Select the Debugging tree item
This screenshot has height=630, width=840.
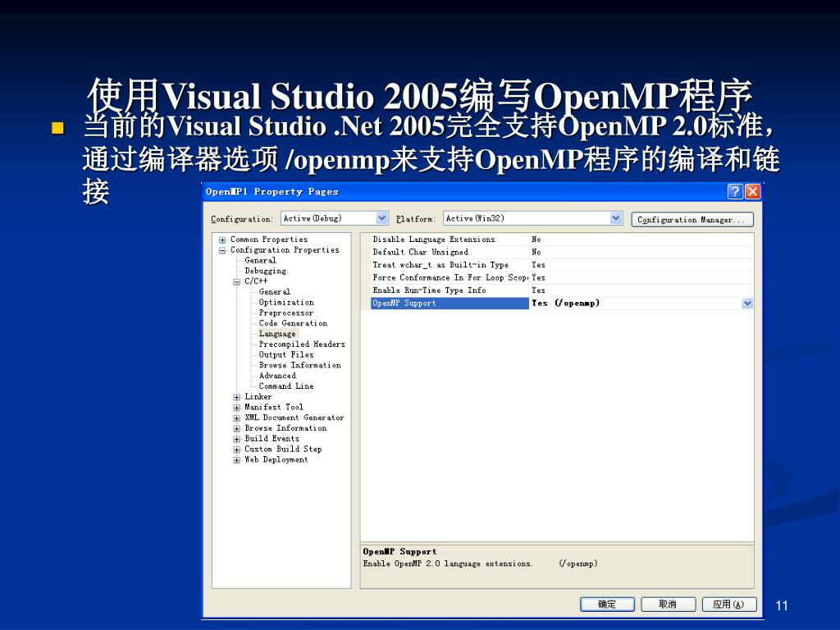[266, 271]
